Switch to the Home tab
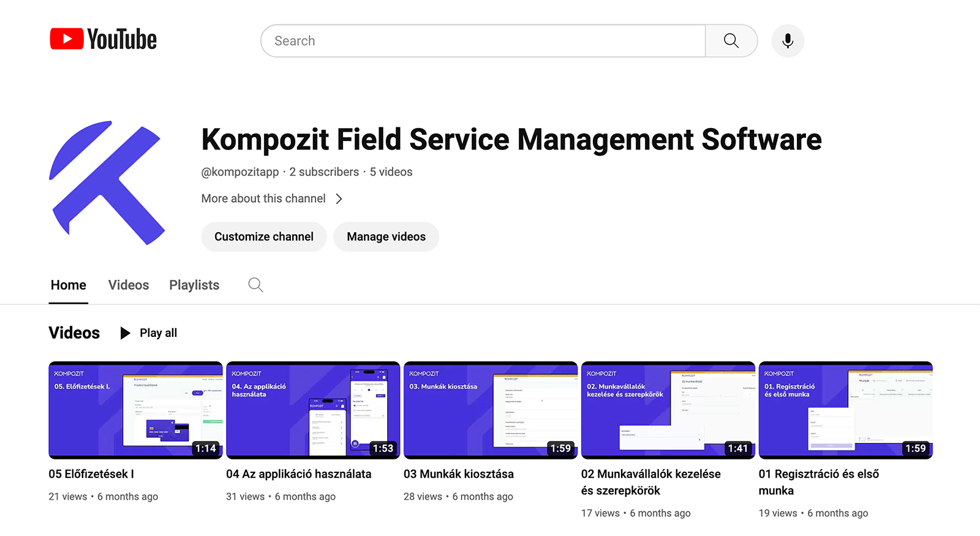The width and height of the screenshot is (980, 536). [69, 285]
